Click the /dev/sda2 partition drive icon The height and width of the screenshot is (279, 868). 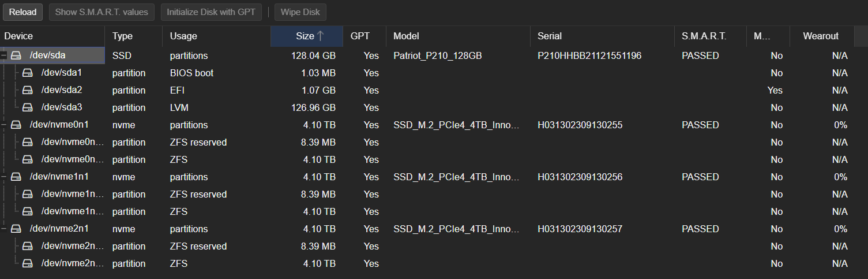[27, 91]
